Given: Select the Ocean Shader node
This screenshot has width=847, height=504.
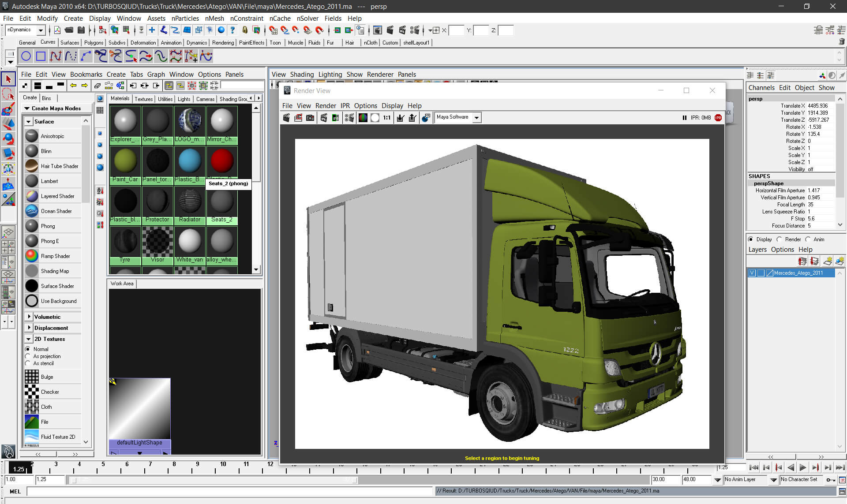Looking at the screenshot, I should click(53, 211).
